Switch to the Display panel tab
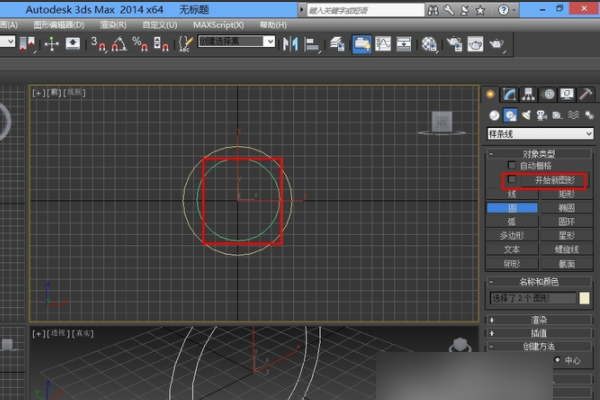Image resolution: width=600 pixels, height=400 pixels. click(567, 94)
